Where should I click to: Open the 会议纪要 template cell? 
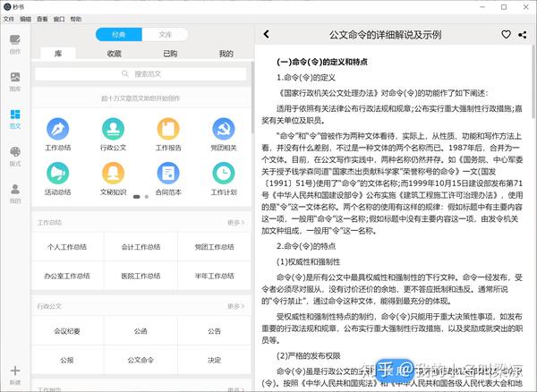(x=67, y=331)
